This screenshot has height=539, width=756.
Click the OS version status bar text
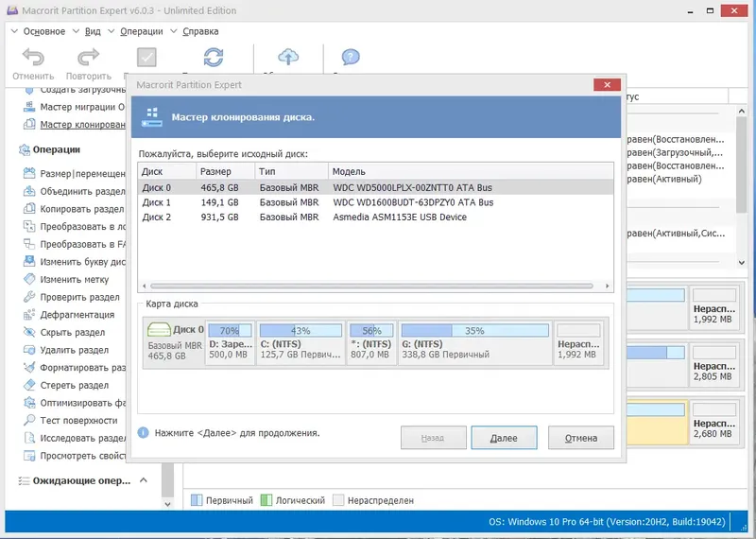607,522
